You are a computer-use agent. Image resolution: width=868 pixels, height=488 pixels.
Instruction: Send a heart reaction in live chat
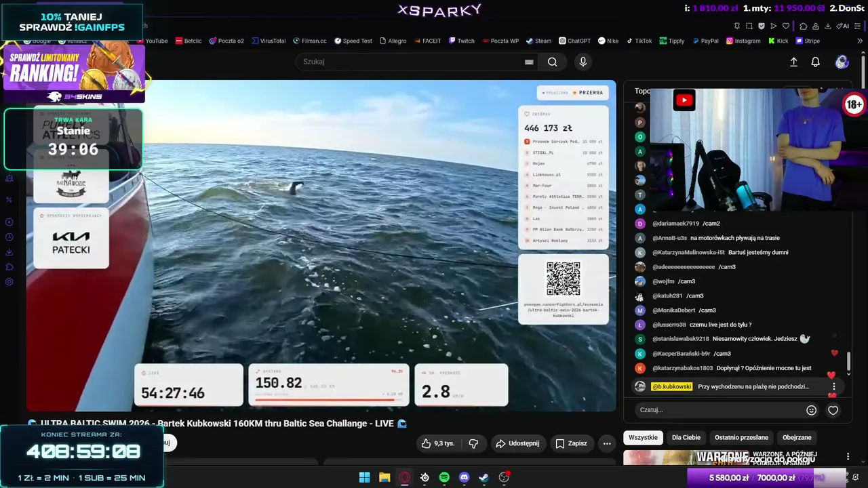(x=833, y=410)
